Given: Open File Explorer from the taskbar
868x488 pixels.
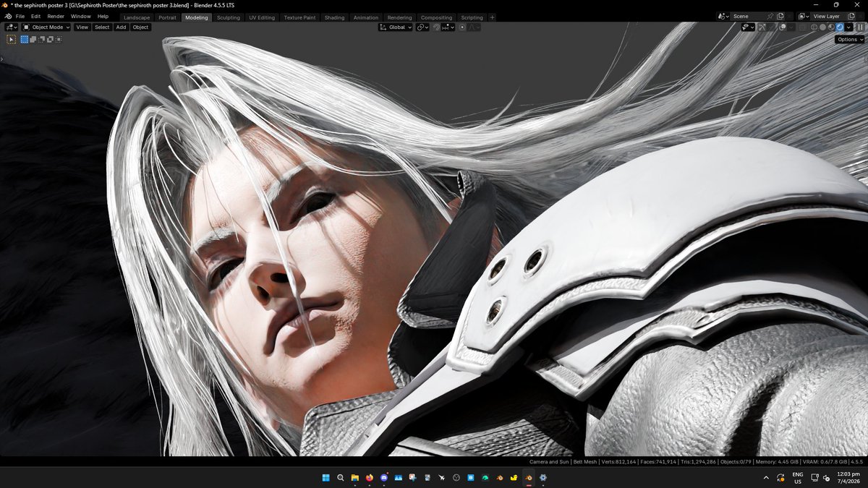Looking at the screenshot, I should click(x=355, y=478).
